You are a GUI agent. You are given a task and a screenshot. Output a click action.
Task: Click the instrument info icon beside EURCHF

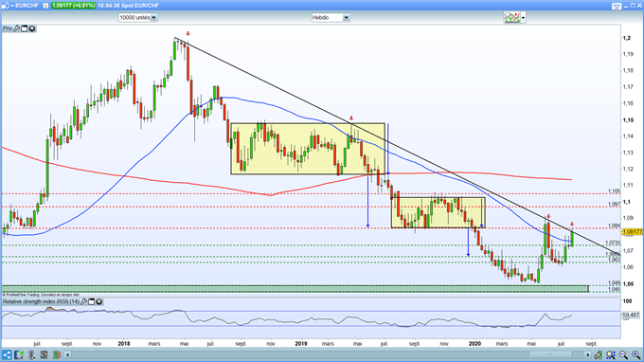pos(45,6)
